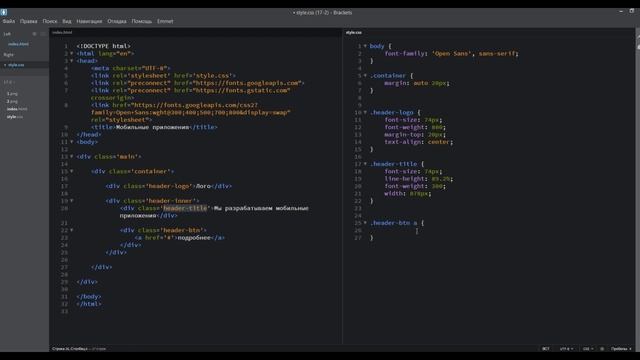Viewport: 640px width, 360px height.
Task: Select index.html in Left working files
Action: [18, 44]
